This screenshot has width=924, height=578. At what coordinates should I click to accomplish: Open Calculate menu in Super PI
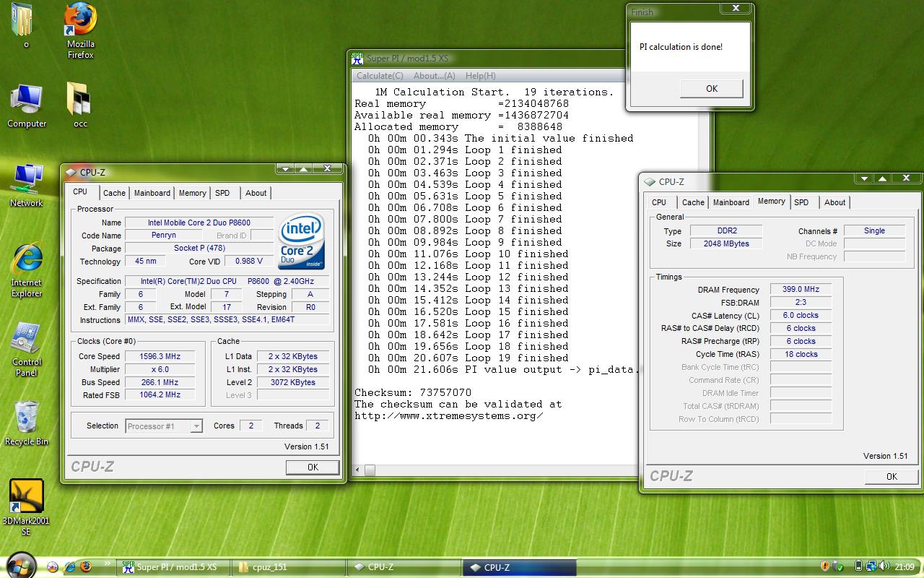click(x=380, y=75)
